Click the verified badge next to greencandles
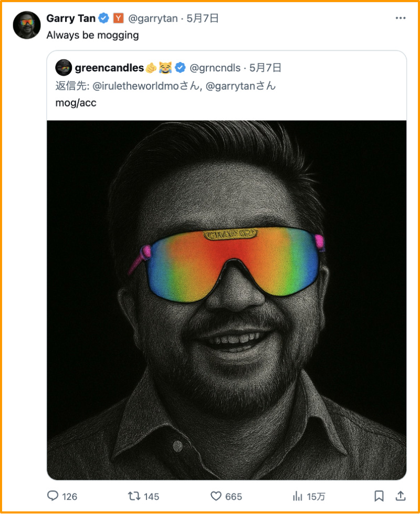 (x=180, y=68)
